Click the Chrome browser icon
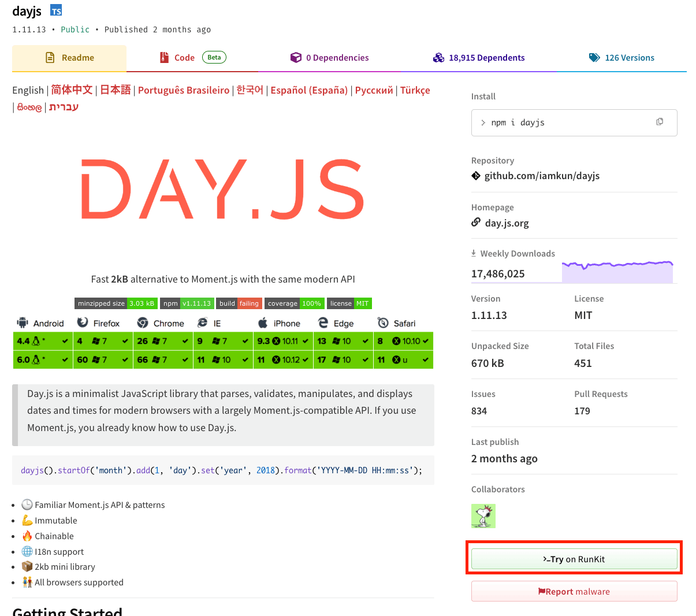This screenshot has width=696, height=616. coord(143,322)
